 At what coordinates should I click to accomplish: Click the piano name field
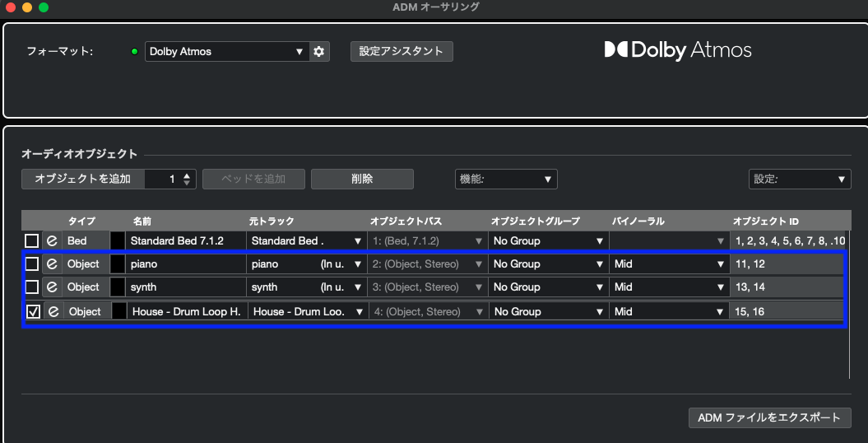tap(185, 264)
